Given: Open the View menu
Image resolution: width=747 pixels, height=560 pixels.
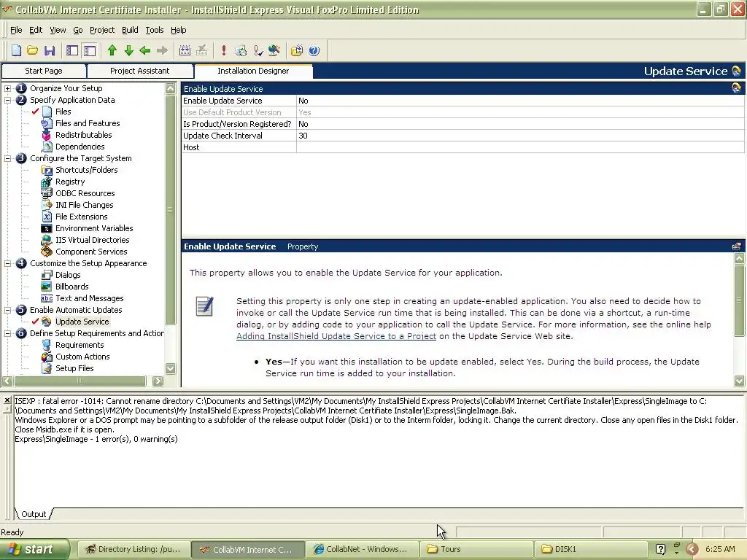Looking at the screenshot, I should (x=58, y=30).
